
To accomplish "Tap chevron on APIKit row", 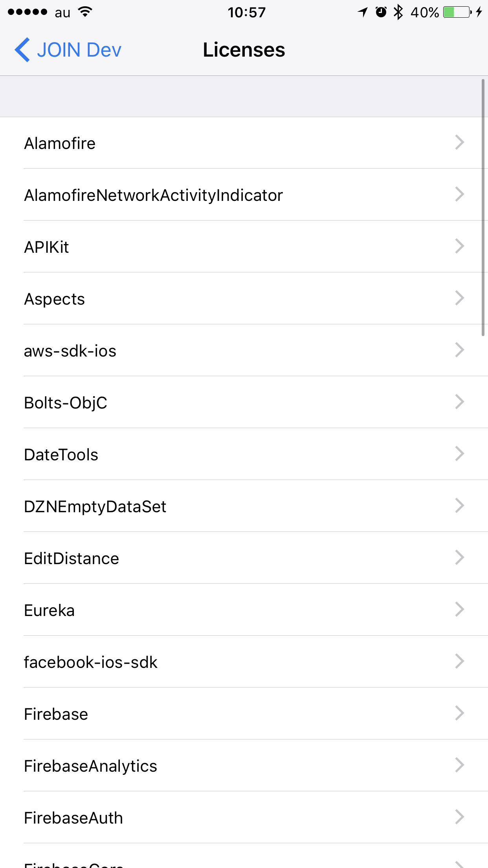I will [x=459, y=246].
